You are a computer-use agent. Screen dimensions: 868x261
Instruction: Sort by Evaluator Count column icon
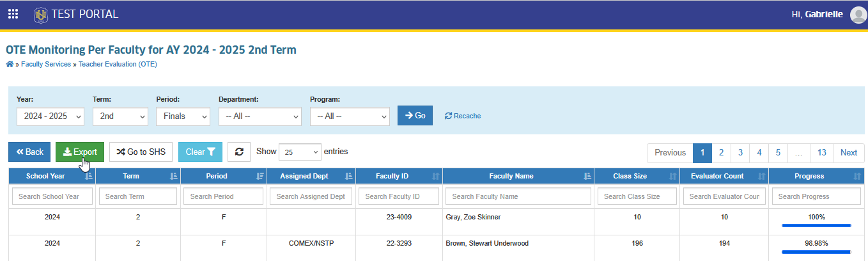coord(762,176)
